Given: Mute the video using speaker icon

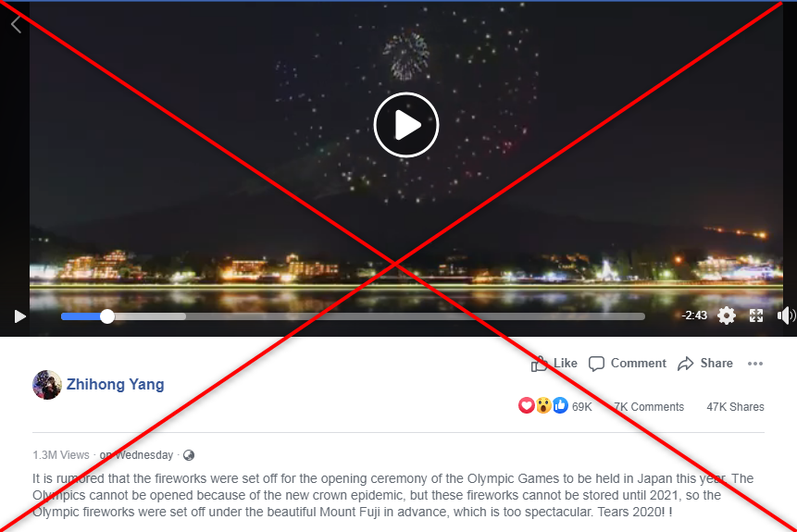Looking at the screenshot, I should pos(786,315).
